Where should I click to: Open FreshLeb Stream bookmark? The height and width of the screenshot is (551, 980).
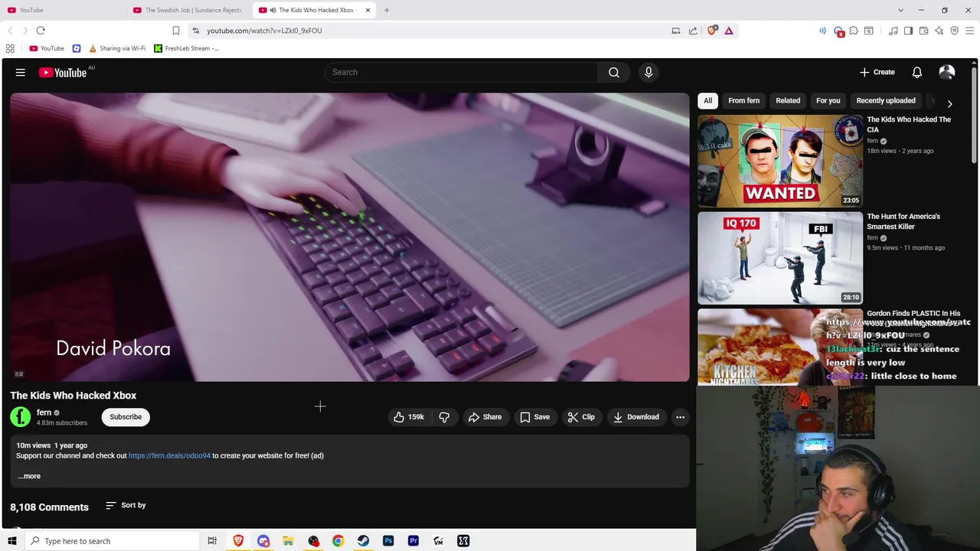point(187,48)
